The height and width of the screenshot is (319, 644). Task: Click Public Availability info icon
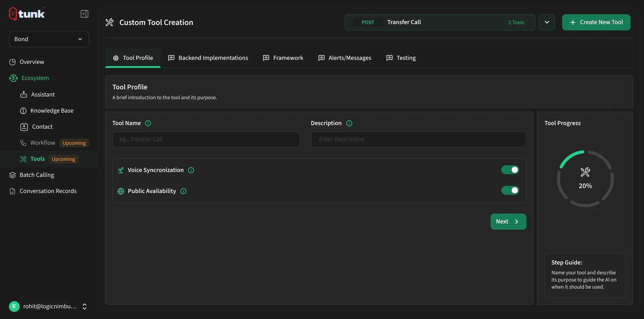click(183, 191)
